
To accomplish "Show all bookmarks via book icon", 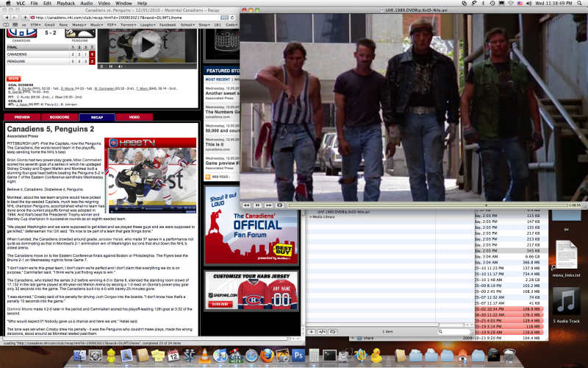I will (x=6, y=25).
